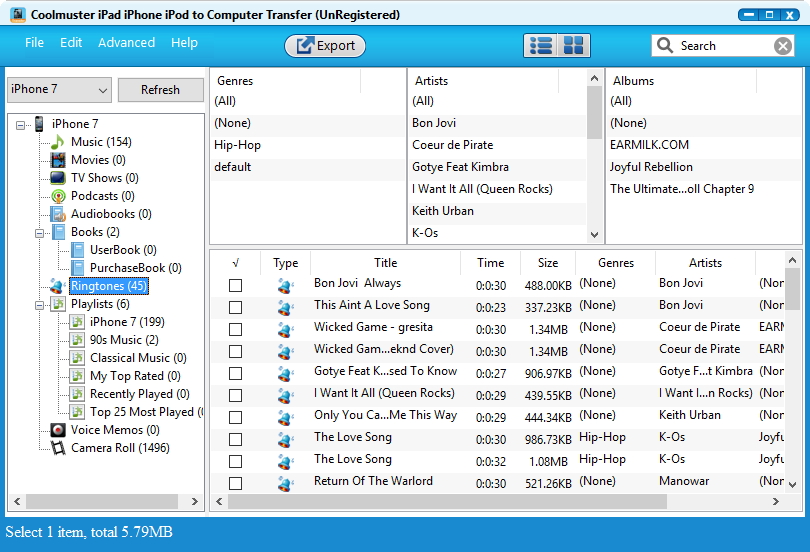Viewport: 810px width, 552px height.
Task: Select the Hip-Hop genre filter
Action: pyautogui.click(x=308, y=145)
